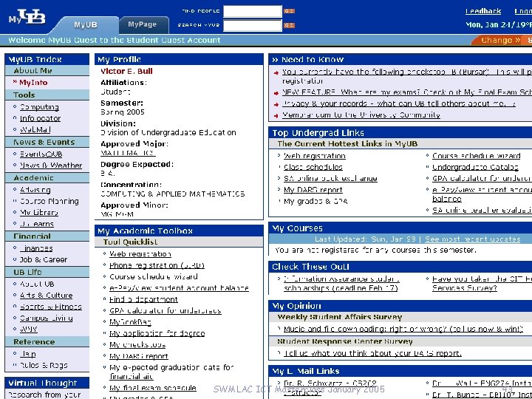Open My Library link

(x=39, y=212)
